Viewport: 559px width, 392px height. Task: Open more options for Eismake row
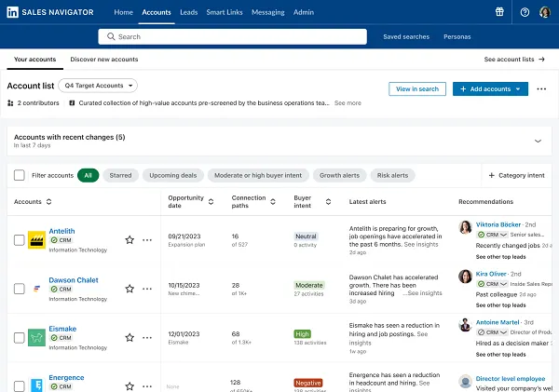pyautogui.click(x=147, y=337)
